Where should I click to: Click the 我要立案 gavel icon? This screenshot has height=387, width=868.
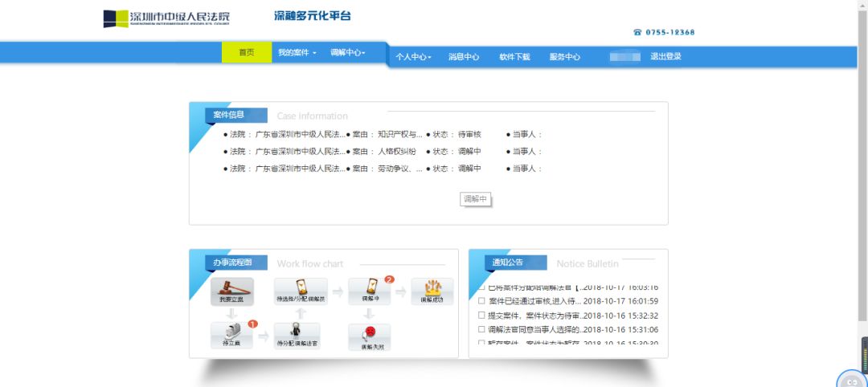tap(231, 291)
